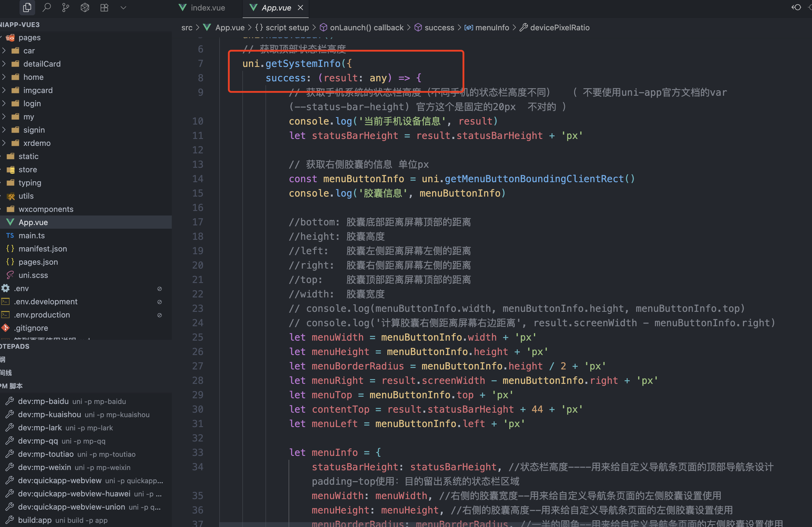Open the manifest.json file
The width and height of the screenshot is (812, 527).
point(43,249)
